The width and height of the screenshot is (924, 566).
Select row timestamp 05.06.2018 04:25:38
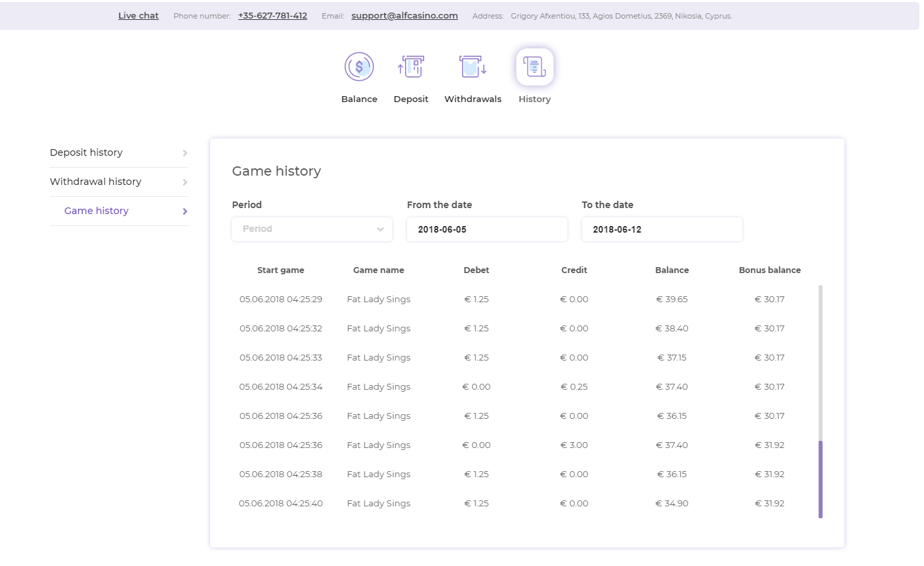point(281,475)
